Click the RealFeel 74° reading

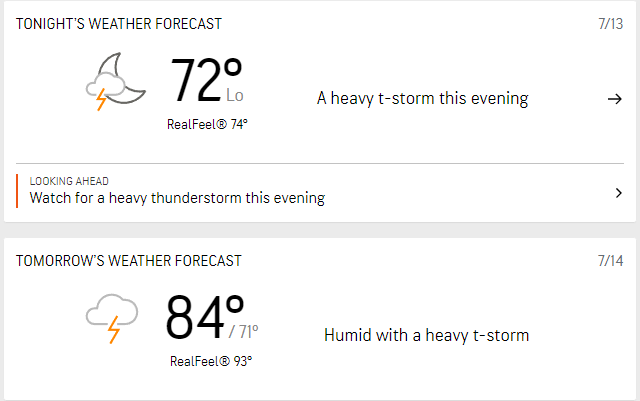pos(207,124)
